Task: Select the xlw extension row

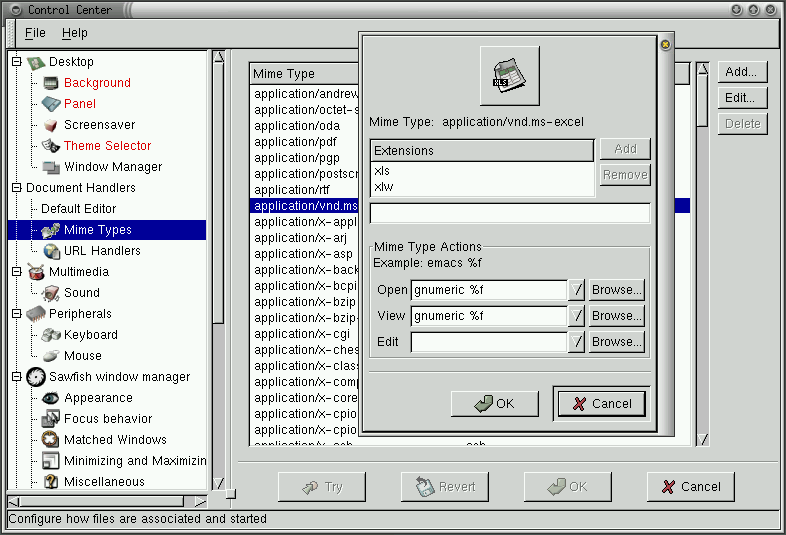Action: tap(482, 187)
